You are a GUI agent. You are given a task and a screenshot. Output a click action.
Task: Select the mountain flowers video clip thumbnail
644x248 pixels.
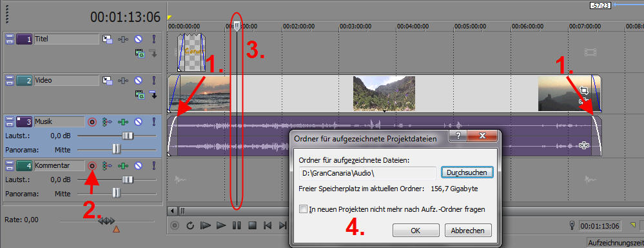(x=384, y=94)
